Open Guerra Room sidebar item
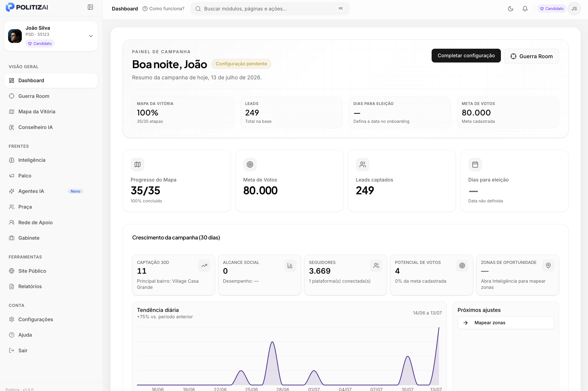588x391 pixels. click(x=51, y=96)
